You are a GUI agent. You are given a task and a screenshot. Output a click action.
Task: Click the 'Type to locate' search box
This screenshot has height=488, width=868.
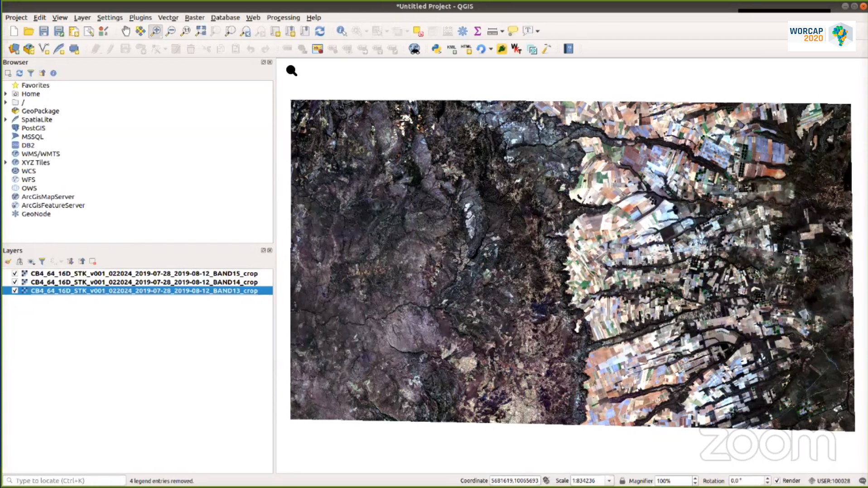[64, 481]
